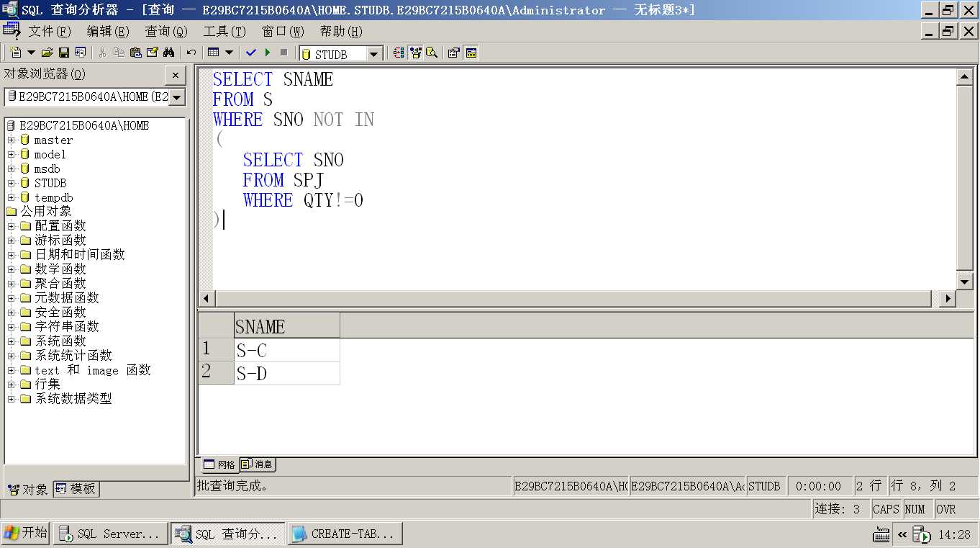Click the Paste clipboard icon
980x548 pixels.
135,53
